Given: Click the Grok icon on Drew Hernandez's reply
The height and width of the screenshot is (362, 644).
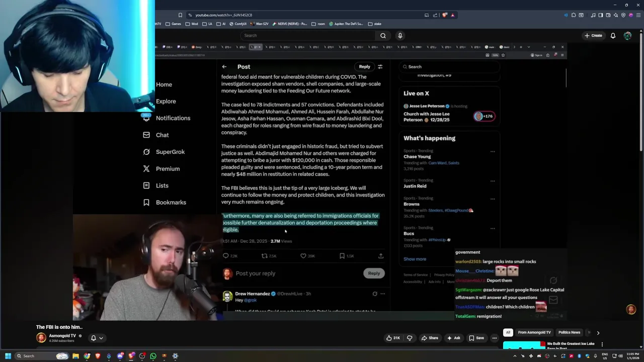Looking at the screenshot, I should click(x=375, y=294).
